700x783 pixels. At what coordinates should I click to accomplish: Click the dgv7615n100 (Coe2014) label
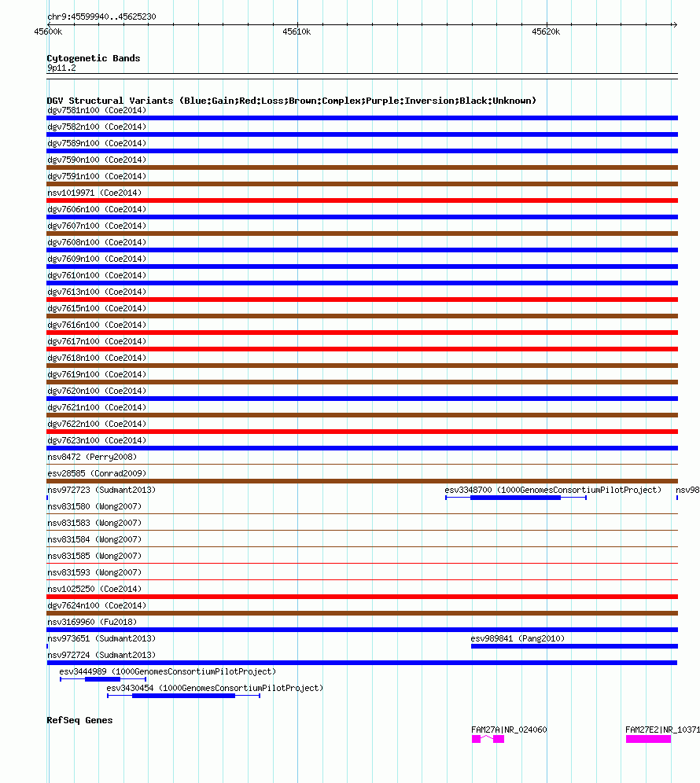click(97, 308)
